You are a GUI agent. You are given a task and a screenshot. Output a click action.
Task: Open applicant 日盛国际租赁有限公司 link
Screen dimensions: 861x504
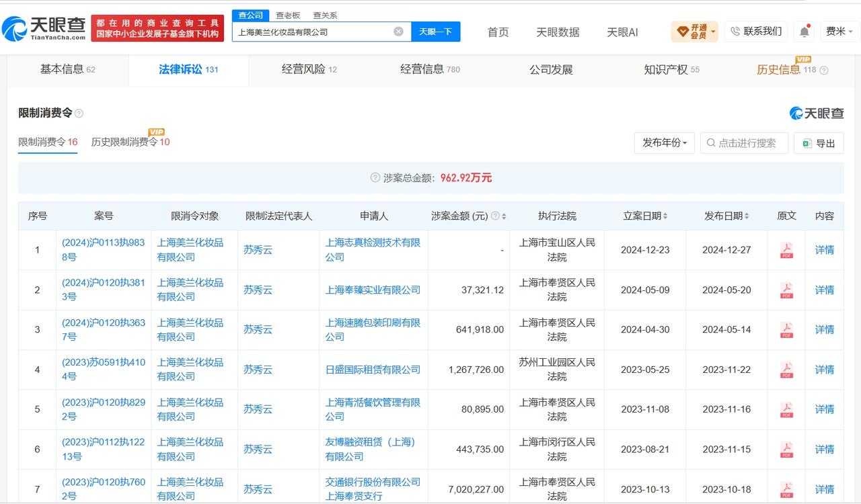373,370
